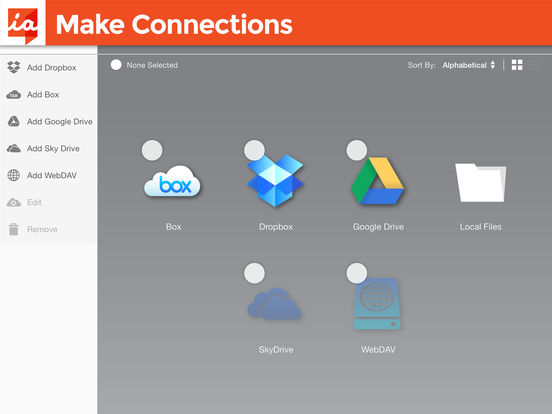Click the sort stepper arrows

pos(493,65)
